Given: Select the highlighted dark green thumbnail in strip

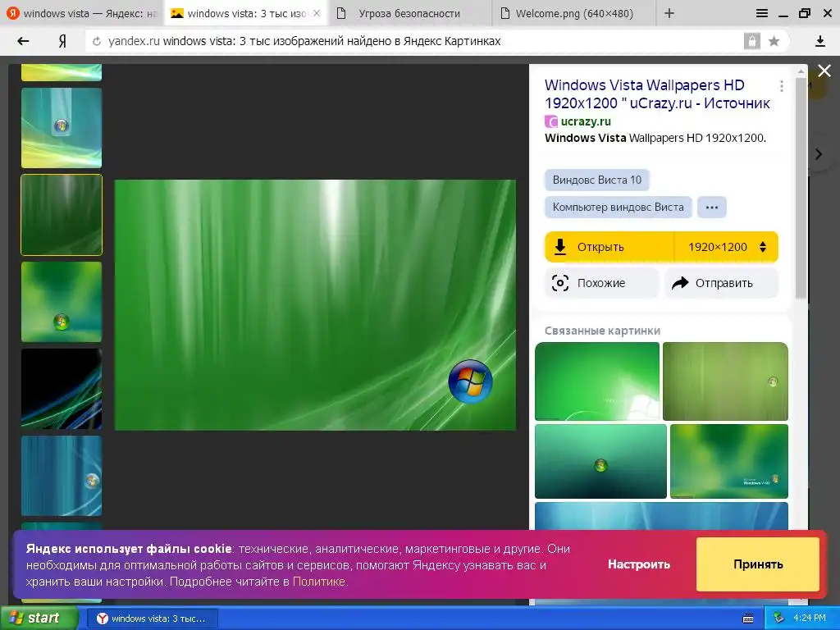Looking at the screenshot, I should tap(62, 215).
